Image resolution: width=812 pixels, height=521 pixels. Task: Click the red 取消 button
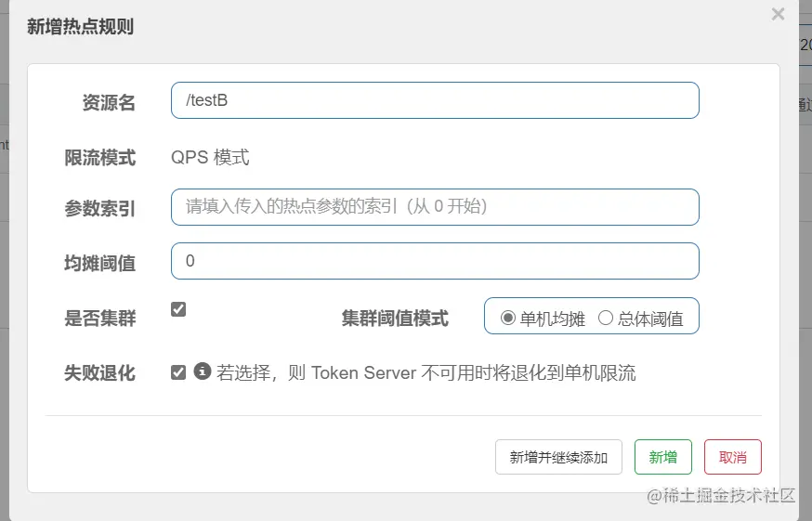tap(733, 457)
